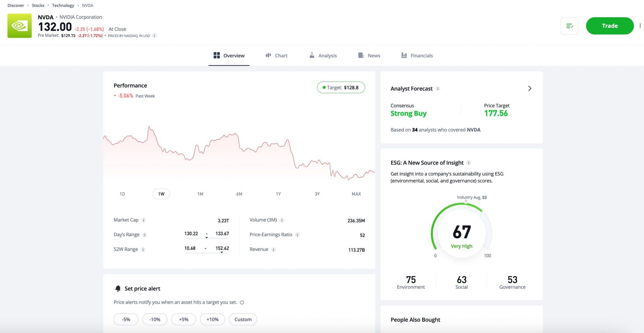Go to Stocks in the breadcrumb

pyautogui.click(x=38, y=5)
